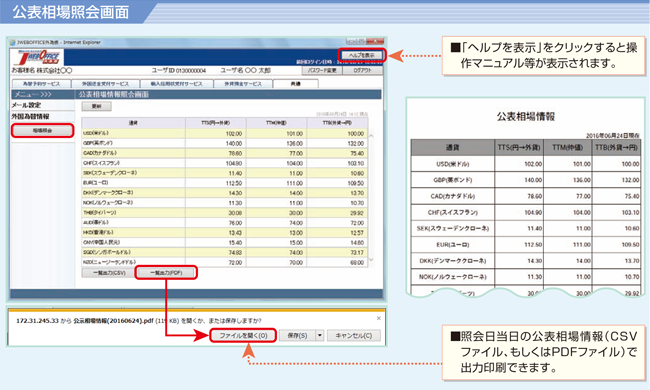The width and height of the screenshot is (650, 390).
Task: Click the 相場照会 button in the sidebar
Action: click(42, 131)
